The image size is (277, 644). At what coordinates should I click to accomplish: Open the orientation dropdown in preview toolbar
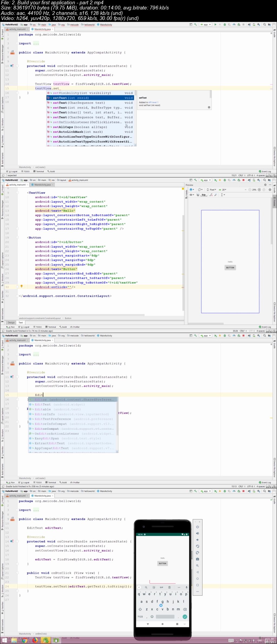[200, 190]
